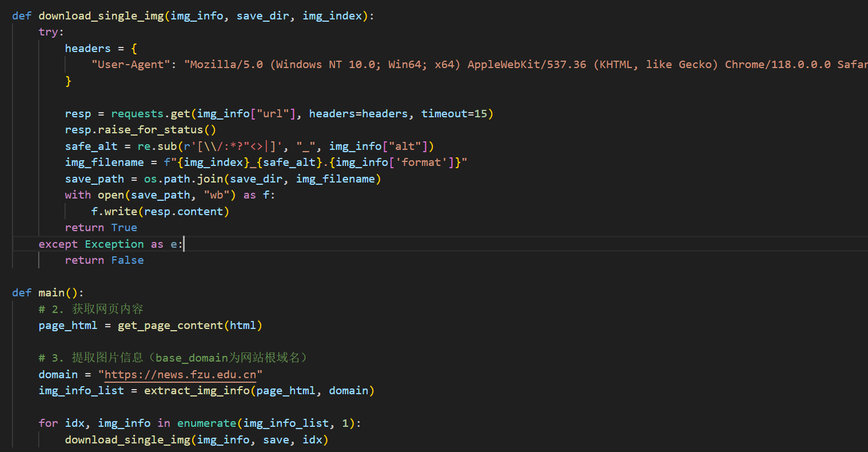This screenshot has width=868, height=452.
Task: Click the comment '# 2. 获取网页内容'
Action: [91, 309]
